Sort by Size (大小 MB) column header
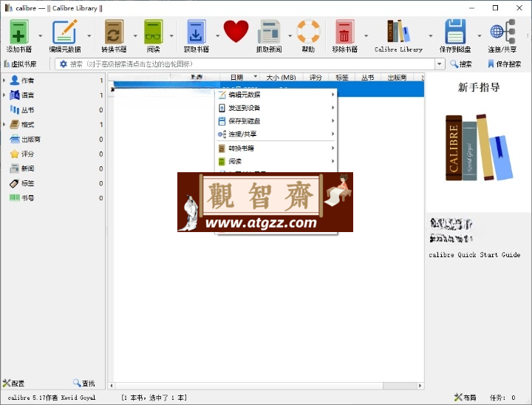 (281, 78)
